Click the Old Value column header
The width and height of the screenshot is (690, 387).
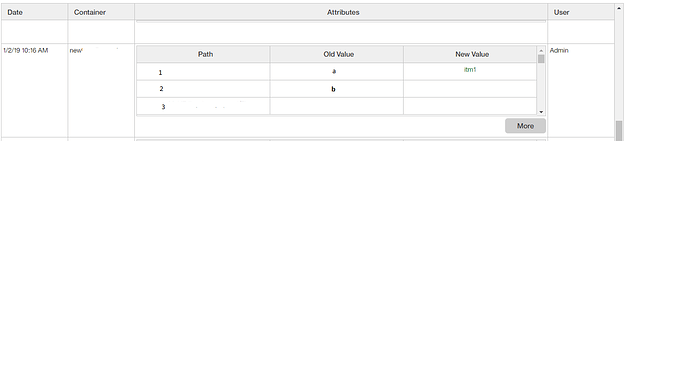(337, 54)
